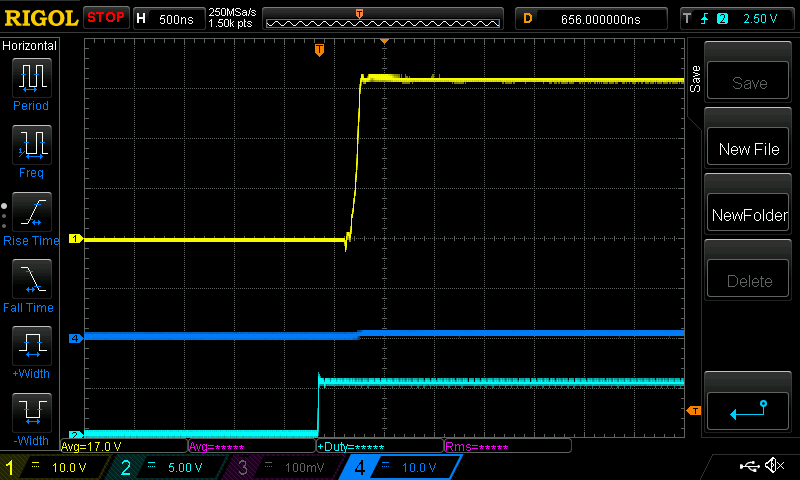Click the red STOP status indicator

coord(106,18)
